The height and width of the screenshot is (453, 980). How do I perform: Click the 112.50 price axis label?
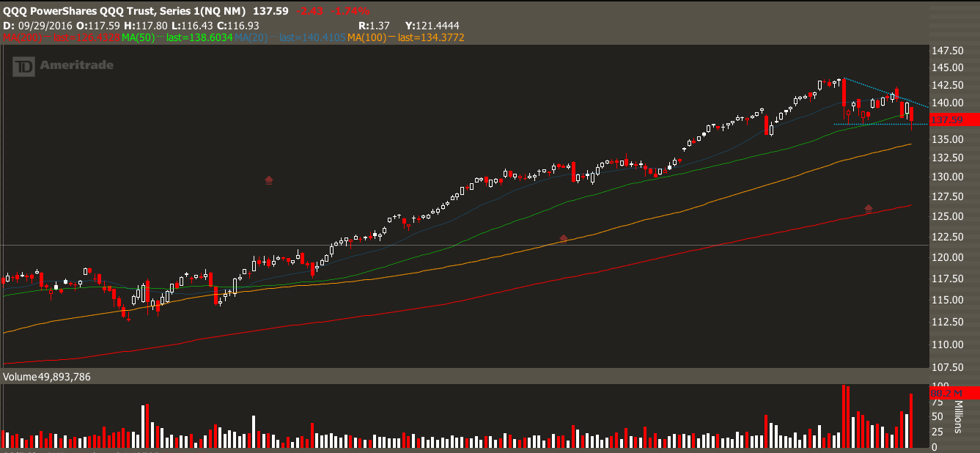[948, 322]
